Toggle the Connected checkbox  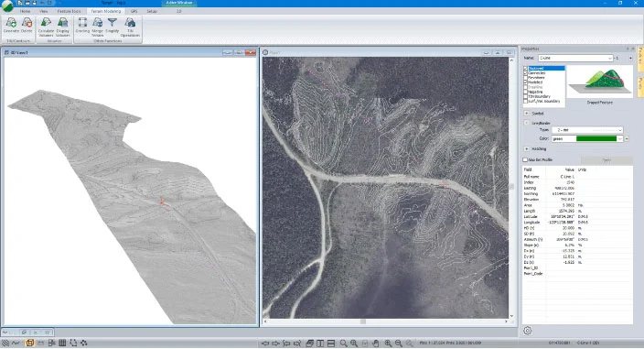[525, 72]
